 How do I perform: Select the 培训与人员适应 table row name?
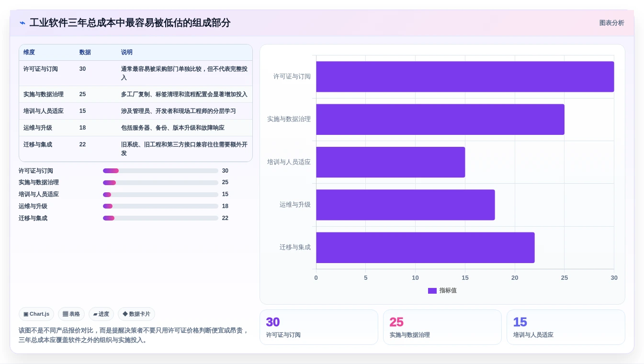(44, 111)
